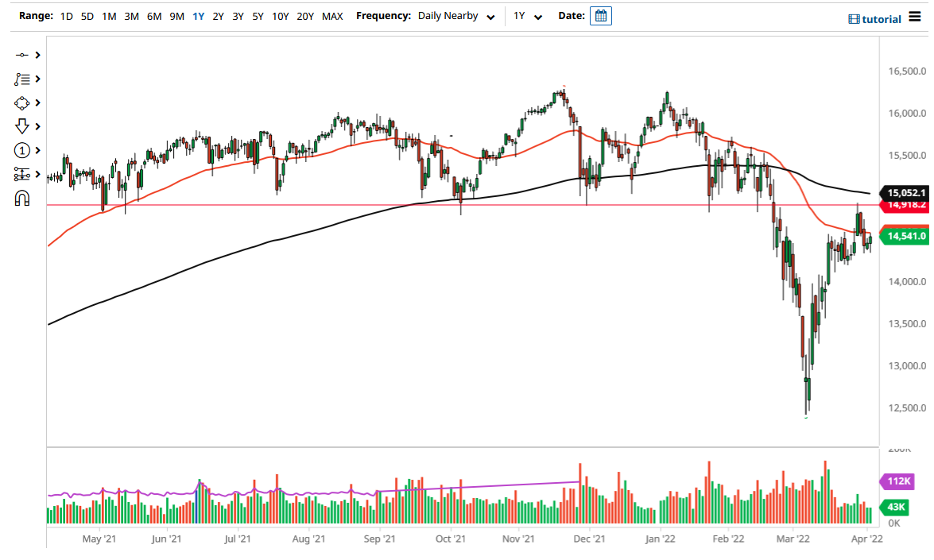This screenshot has height=560, width=934.
Task: Select the price measurement tool
Action: click(22, 174)
